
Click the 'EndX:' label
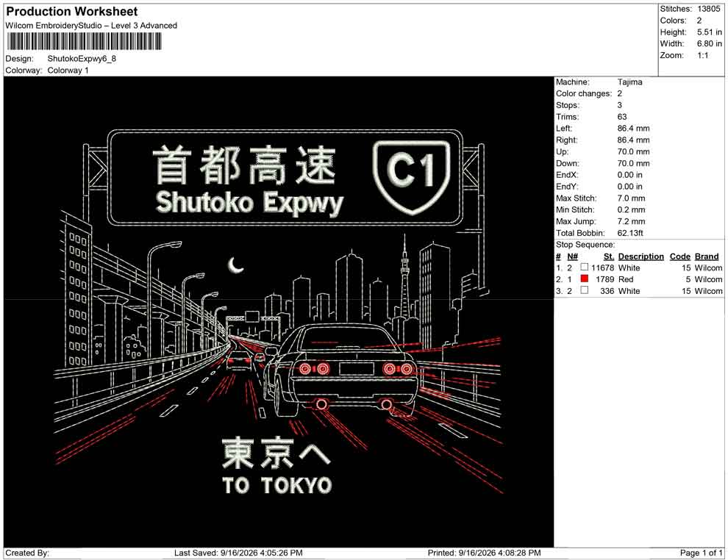[567, 174]
